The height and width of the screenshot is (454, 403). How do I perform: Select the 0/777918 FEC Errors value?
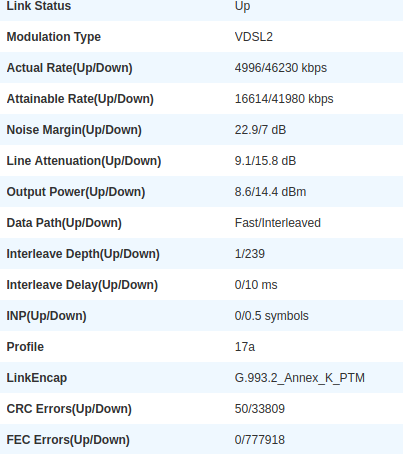coord(260,440)
